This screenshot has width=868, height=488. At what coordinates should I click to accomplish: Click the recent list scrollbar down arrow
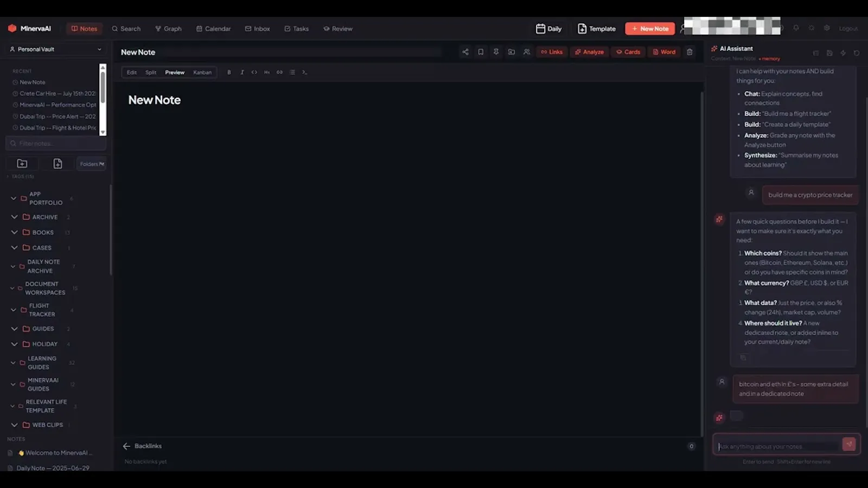click(103, 132)
